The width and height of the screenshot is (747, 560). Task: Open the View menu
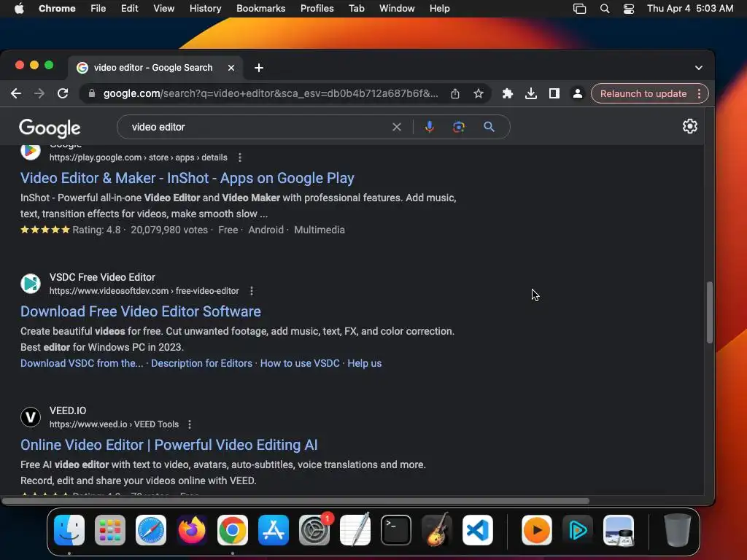163,9
